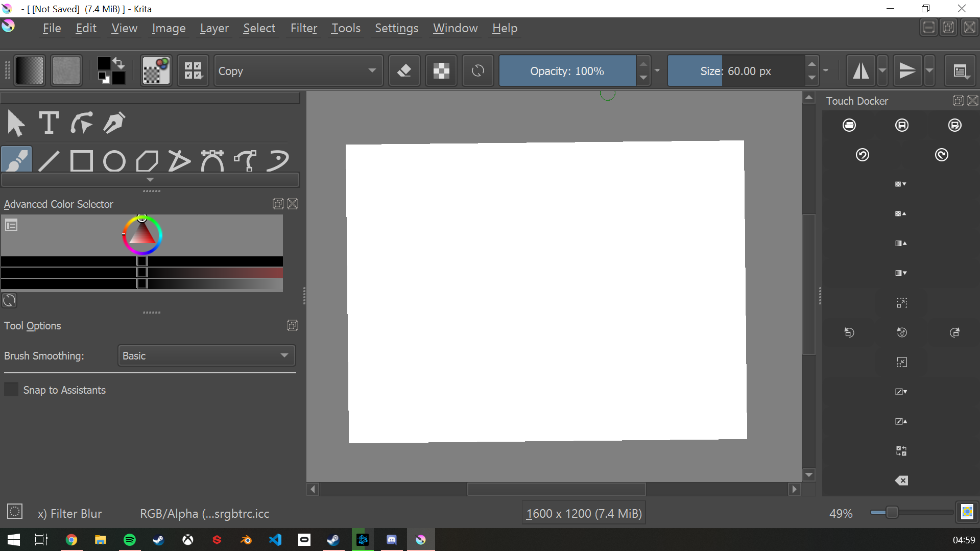Screen dimensions: 980x551
Task: Toggle eraser mode in the toolbar
Action: 404,70
